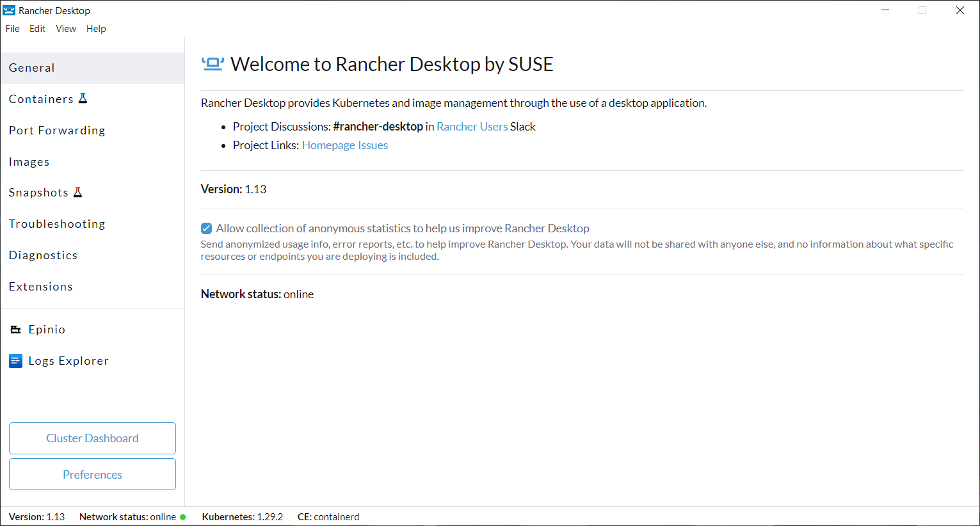Click the Rancher Desktop title bar icon
The height and width of the screenshot is (526, 980).
coord(9,10)
